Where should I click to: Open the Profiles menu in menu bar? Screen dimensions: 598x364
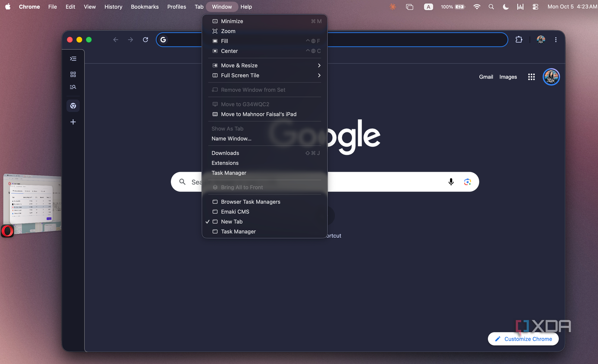176,7
